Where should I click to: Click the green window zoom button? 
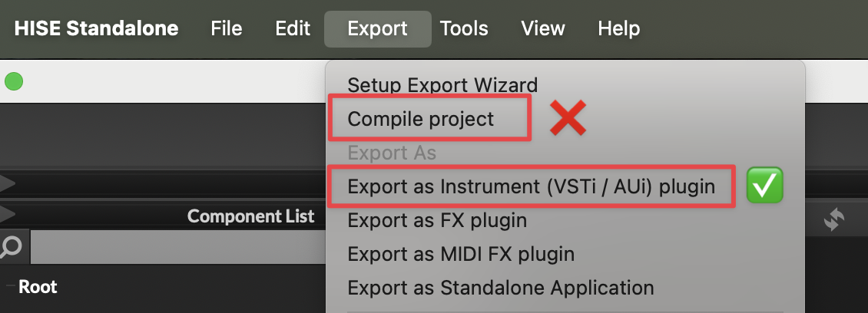(14, 81)
